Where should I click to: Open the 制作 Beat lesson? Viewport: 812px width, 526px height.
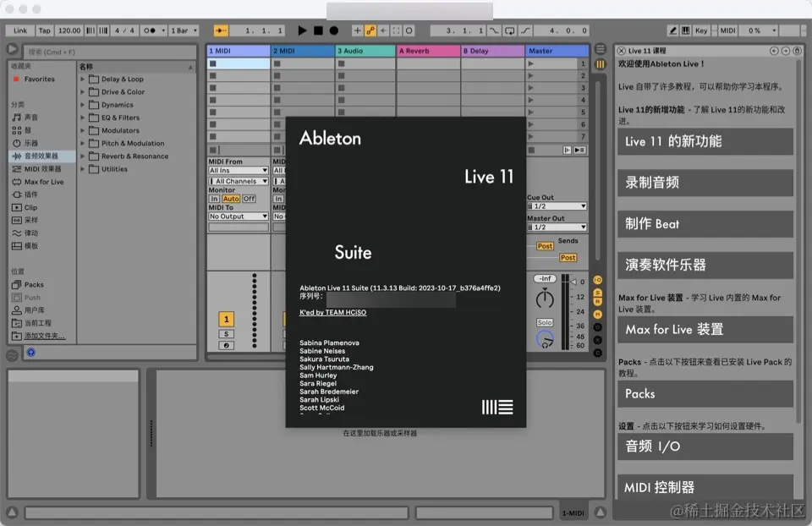click(x=705, y=223)
